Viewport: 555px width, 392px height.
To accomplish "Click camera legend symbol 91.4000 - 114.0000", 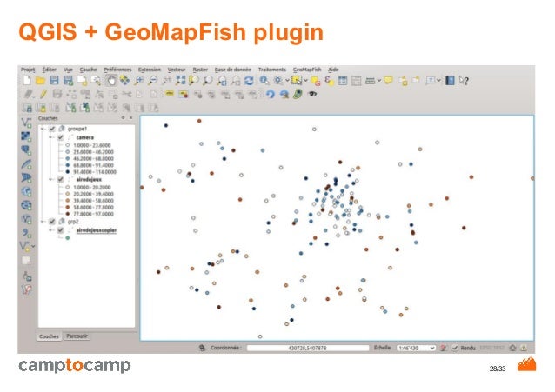I will [68, 172].
